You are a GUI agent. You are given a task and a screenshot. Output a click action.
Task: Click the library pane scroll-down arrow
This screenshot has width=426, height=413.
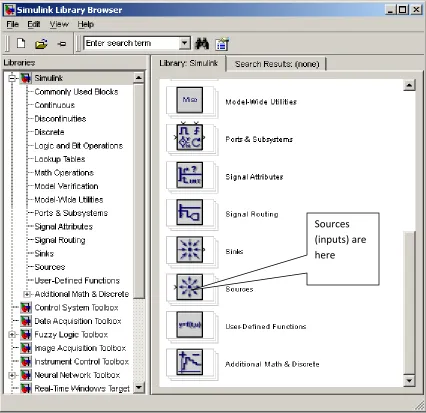(409, 380)
